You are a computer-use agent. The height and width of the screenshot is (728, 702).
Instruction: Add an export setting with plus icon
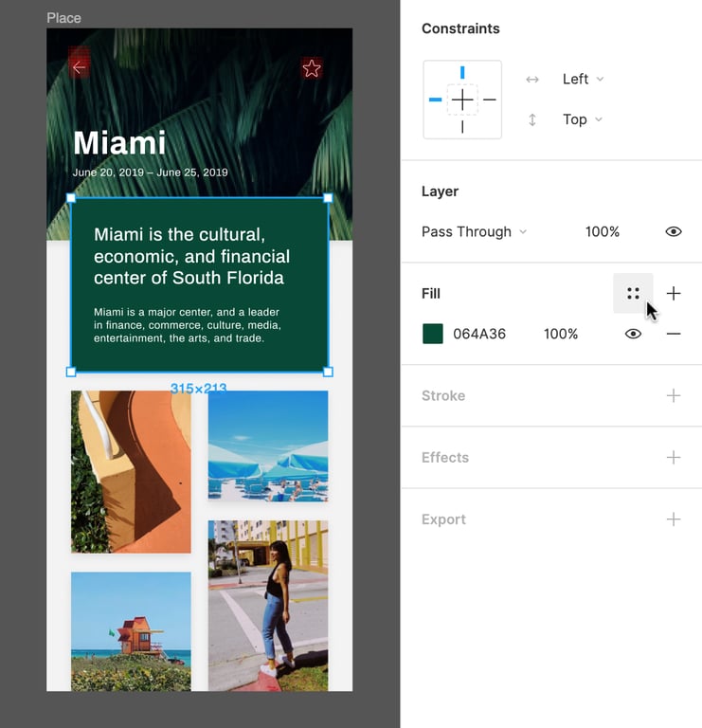(674, 519)
